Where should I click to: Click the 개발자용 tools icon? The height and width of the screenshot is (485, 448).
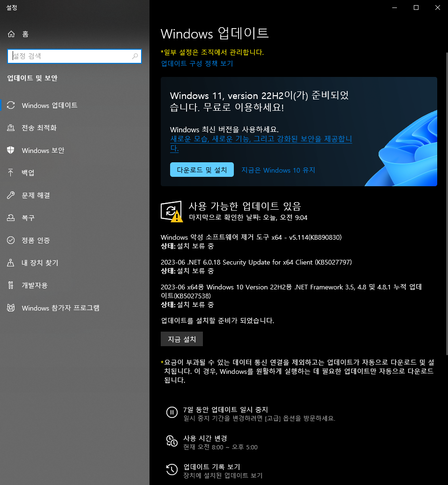11,285
